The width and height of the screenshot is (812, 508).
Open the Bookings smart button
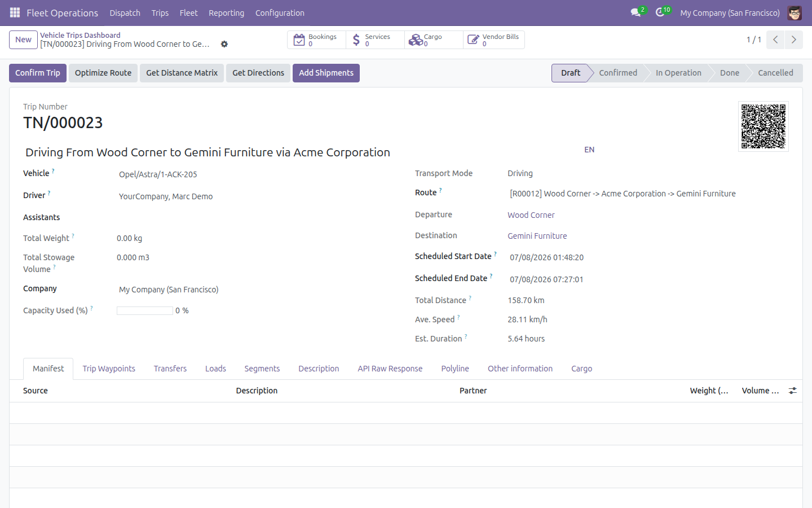316,40
